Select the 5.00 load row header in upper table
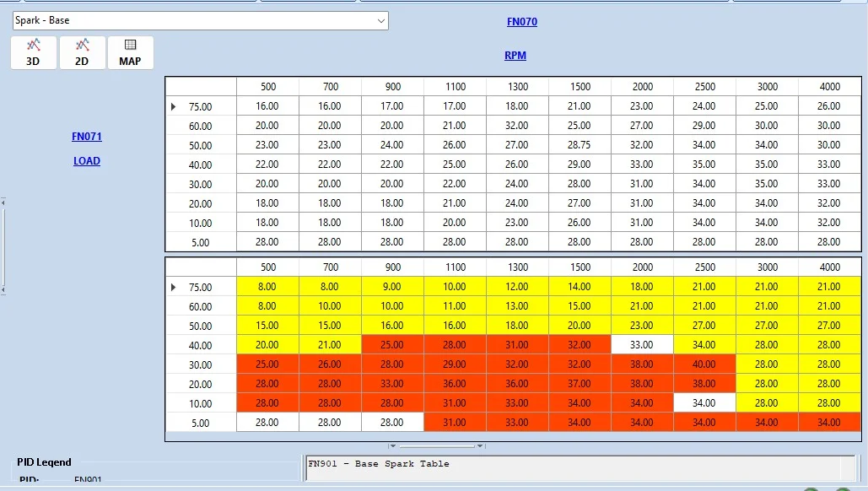Screen dimensions: 868x491 pos(201,242)
